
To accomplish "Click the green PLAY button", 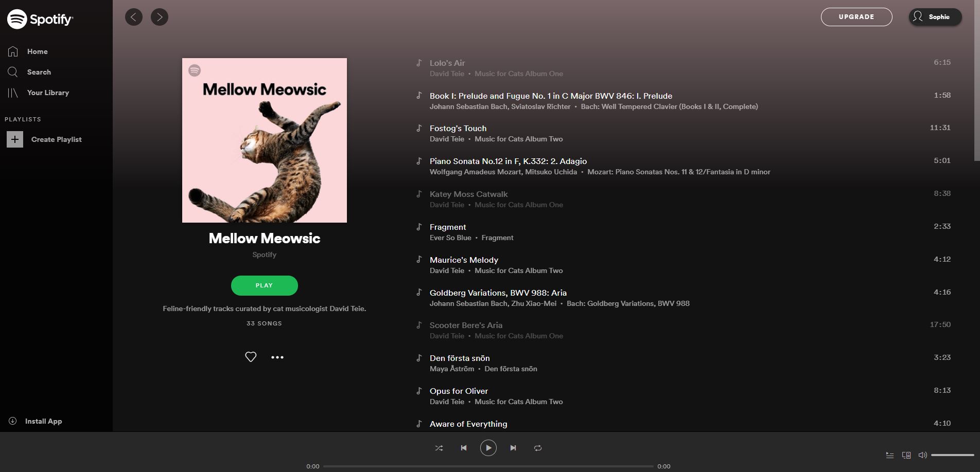I will pyautogui.click(x=265, y=285).
